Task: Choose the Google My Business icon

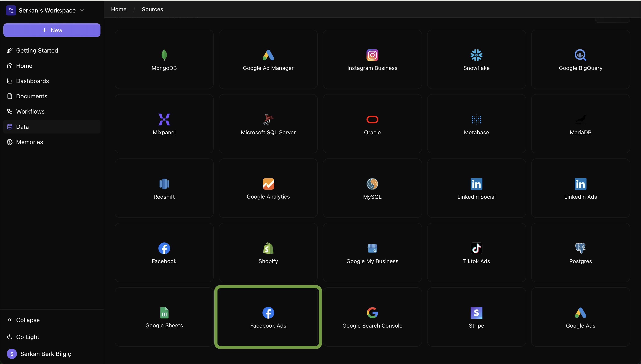Action: (372, 248)
